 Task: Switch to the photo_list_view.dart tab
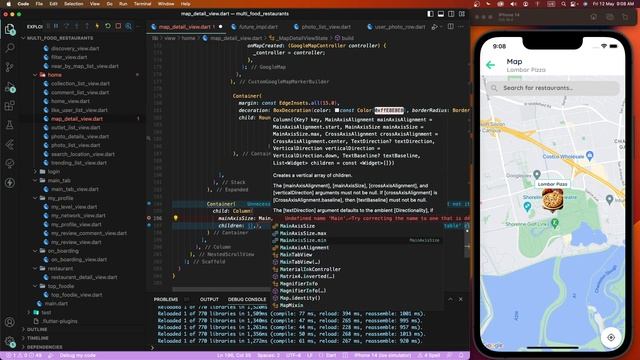pos(326,27)
